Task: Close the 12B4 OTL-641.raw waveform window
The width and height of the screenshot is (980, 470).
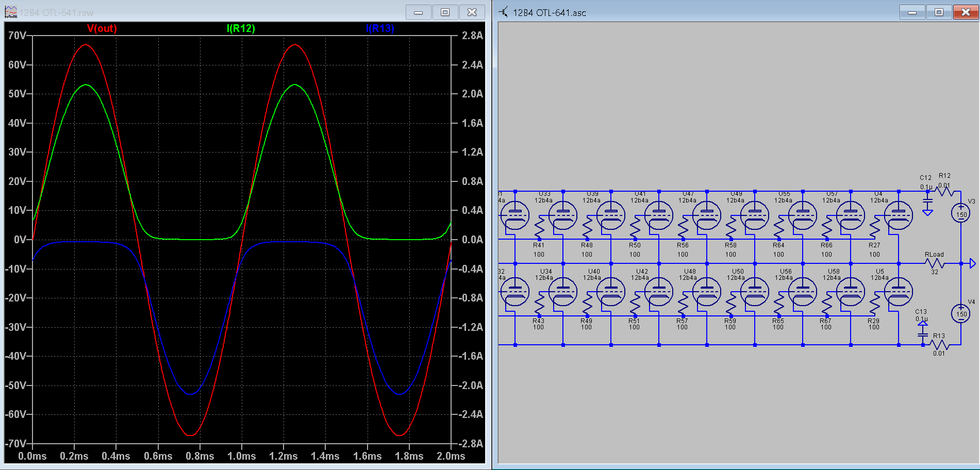Action: pos(472,12)
